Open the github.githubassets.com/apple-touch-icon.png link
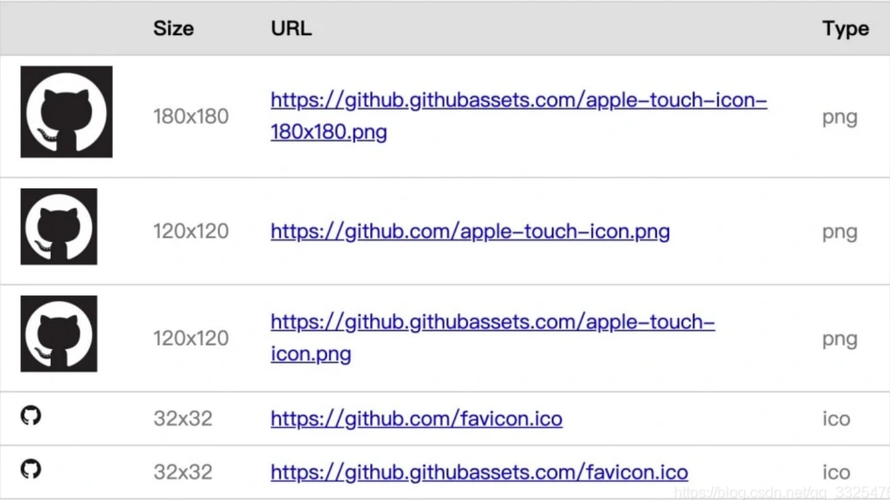This screenshot has width=890, height=500. (492, 323)
